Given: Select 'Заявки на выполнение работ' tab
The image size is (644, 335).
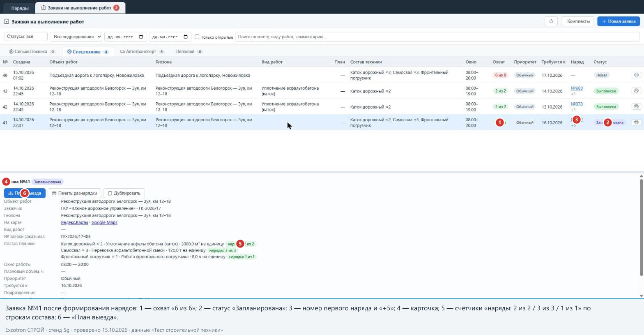Looking at the screenshot, I should click(x=80, y=8).
